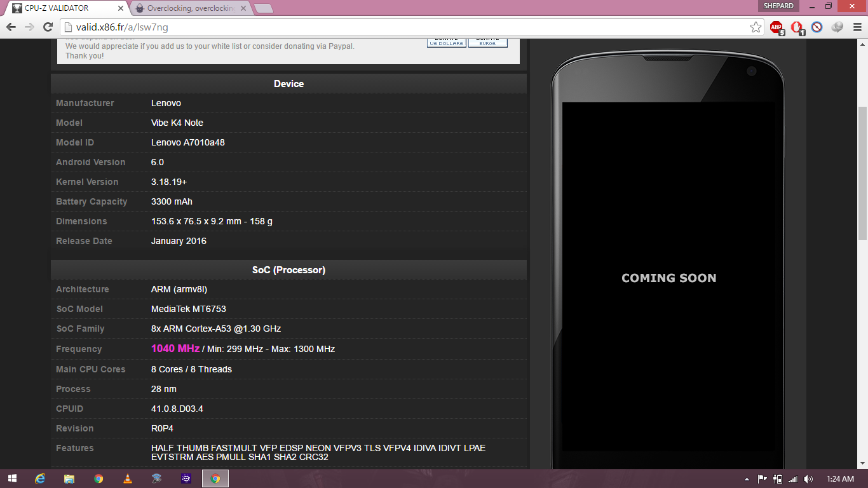Click the HALF THUMB FASTMULT features text
This screenshot has width=868, height=488.
[x=318, y=452]
